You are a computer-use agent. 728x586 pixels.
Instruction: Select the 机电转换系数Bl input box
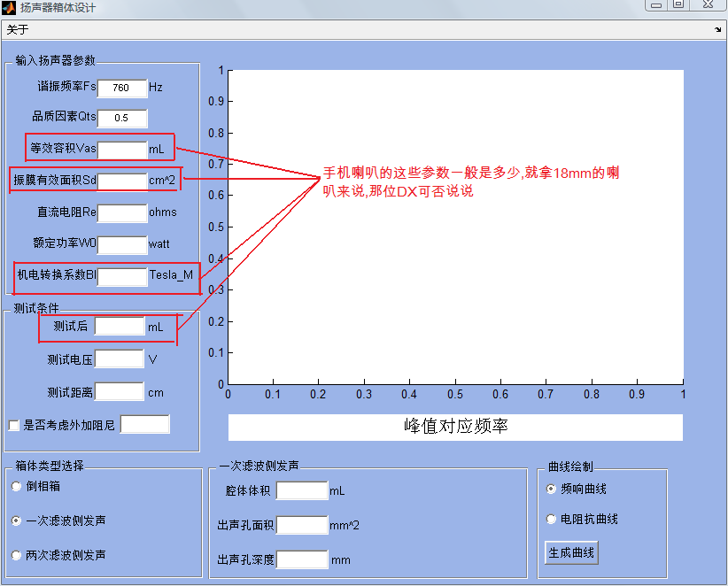(121, 276)
